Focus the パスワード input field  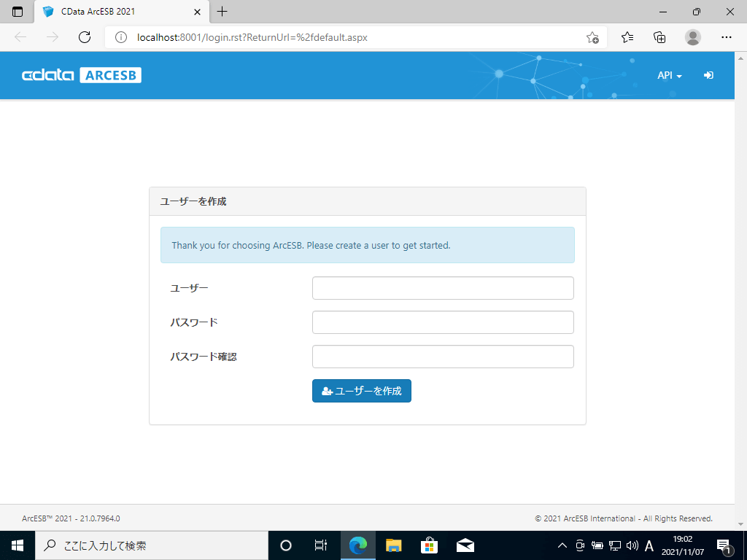point(443,322)
